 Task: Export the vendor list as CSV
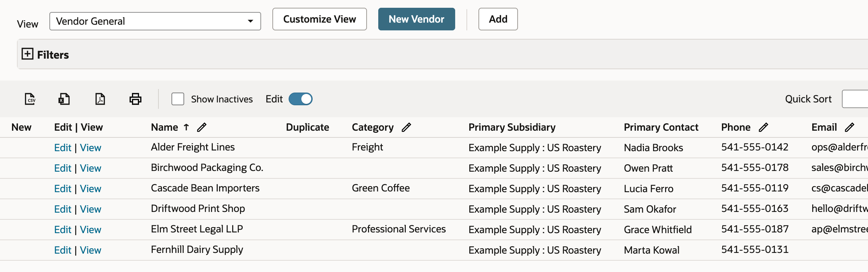pos(30,99)
